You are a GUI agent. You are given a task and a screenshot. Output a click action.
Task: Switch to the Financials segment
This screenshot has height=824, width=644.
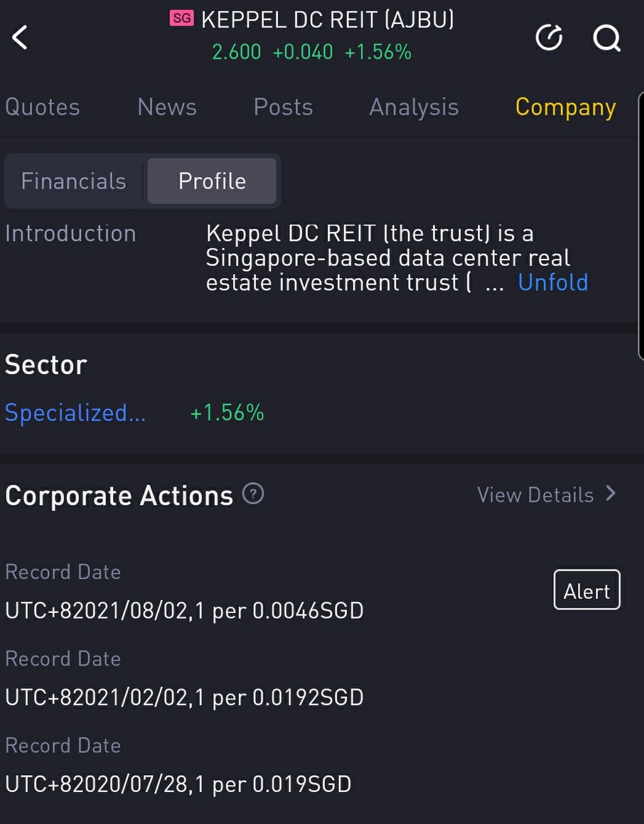pos(74,181)
